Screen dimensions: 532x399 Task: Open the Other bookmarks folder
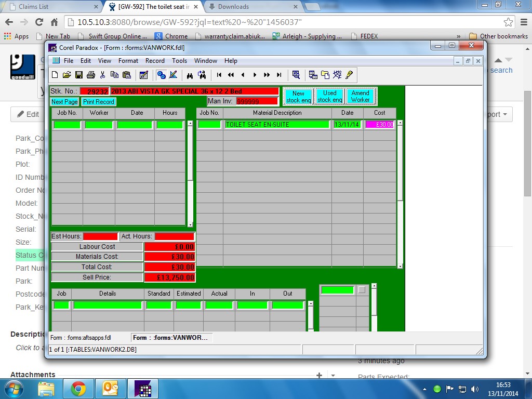pyautogui.click(x=499, y=36)
